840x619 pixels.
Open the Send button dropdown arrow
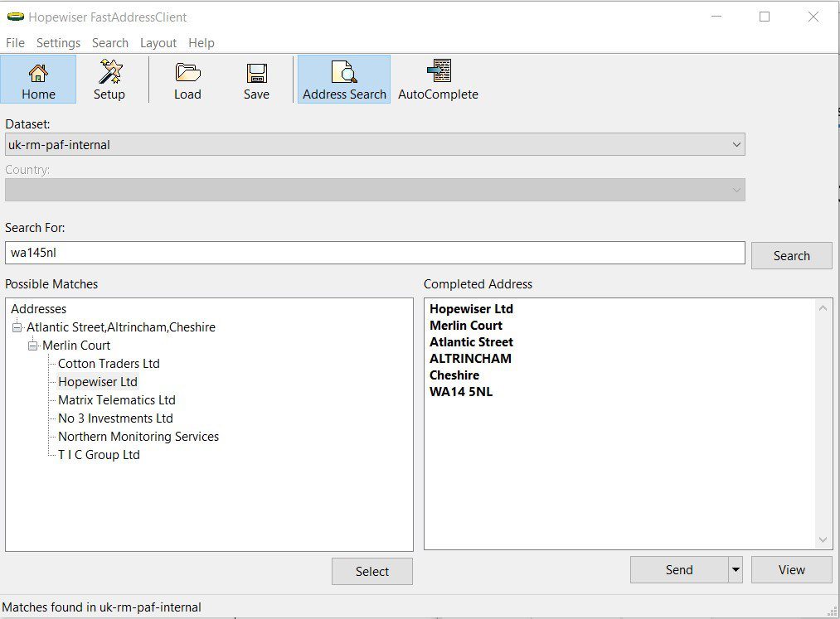click(x=736, y=570)
